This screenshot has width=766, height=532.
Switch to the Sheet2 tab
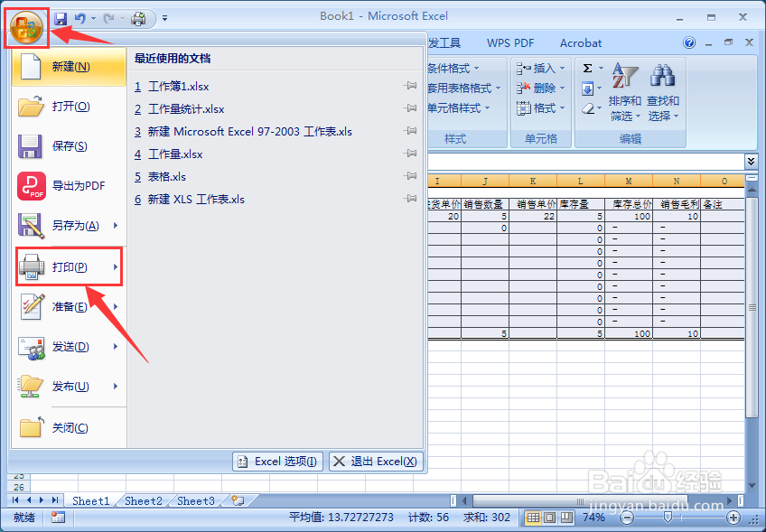click(x=143, y=500)
